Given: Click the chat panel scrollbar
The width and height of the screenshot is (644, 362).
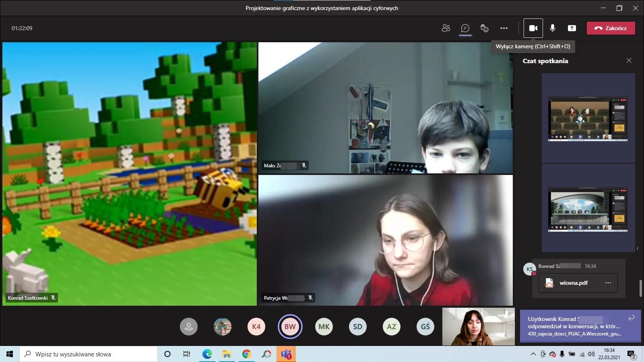Looking at the screenshot, I should (x=640, y=288).
